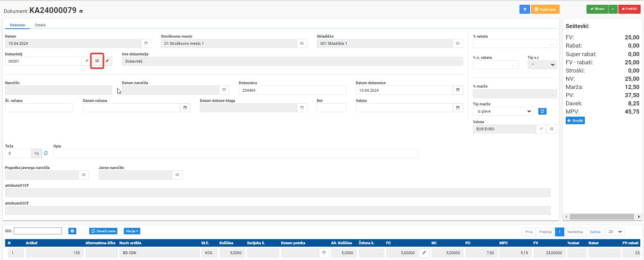Image resolution: width=644 pixels, height=260 pixels.
Task: Switch to the Osnovno tab
Action: point(17,25)
